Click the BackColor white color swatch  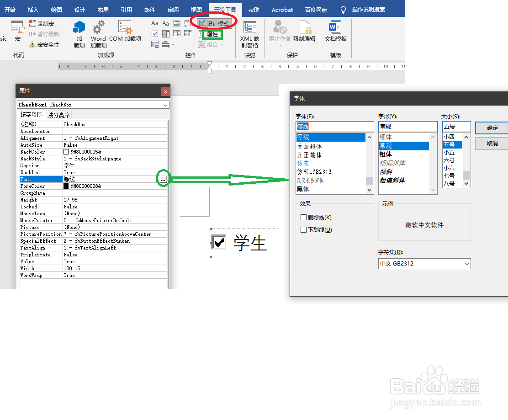pos(66,152)
